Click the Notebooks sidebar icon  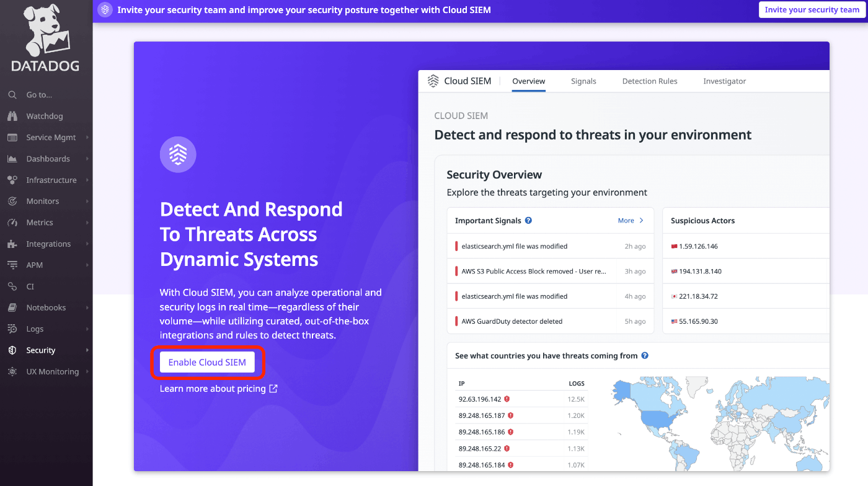point(12,307)
